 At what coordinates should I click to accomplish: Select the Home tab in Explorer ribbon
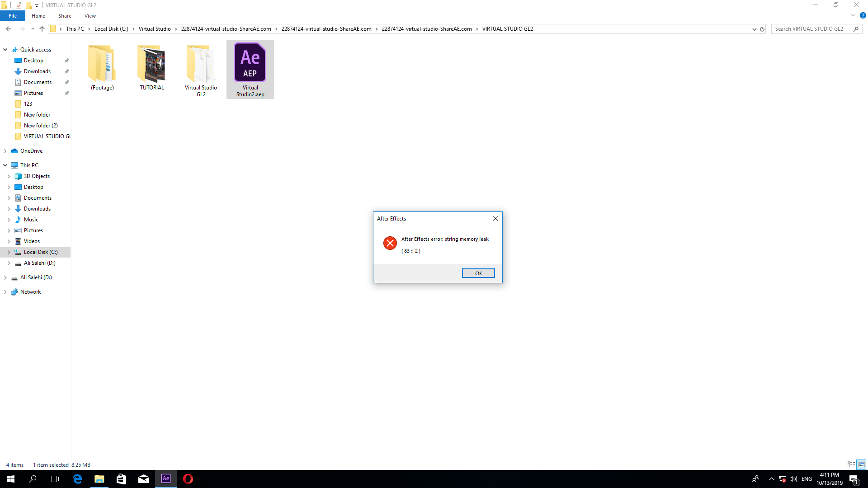pos(38,16)
